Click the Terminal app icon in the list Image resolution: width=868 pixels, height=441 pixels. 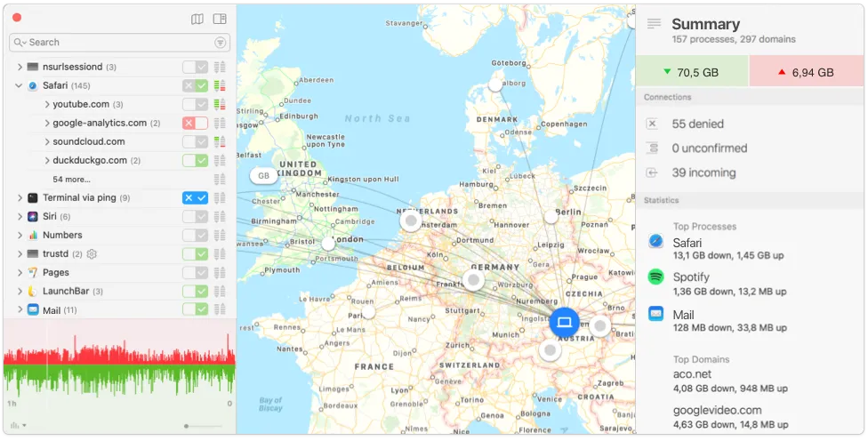33,197
